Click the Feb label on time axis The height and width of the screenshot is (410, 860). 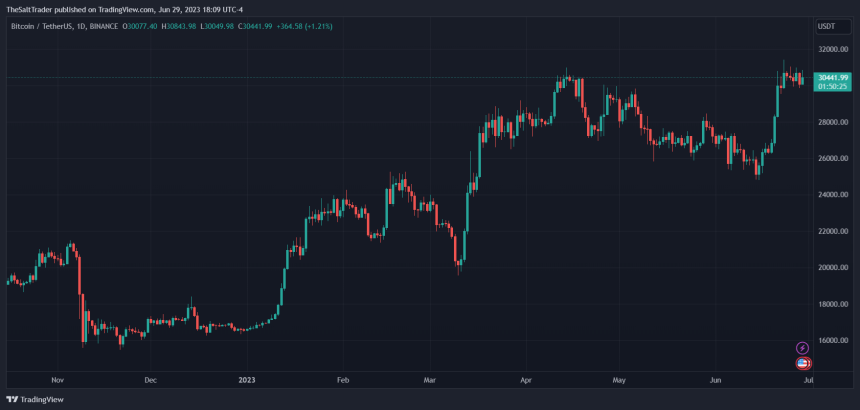coord(343,380)
